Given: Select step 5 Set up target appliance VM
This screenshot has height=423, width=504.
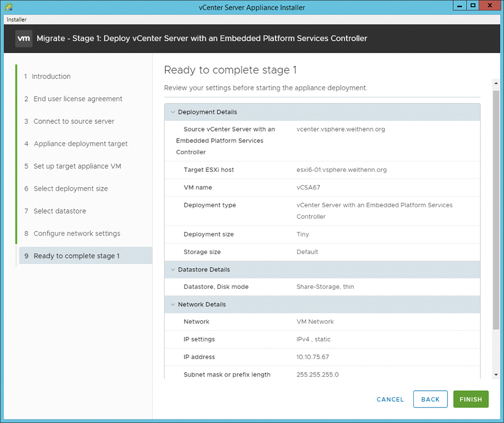Looking at the screenshot, I should pyautogui.click(x=73, y=166).
